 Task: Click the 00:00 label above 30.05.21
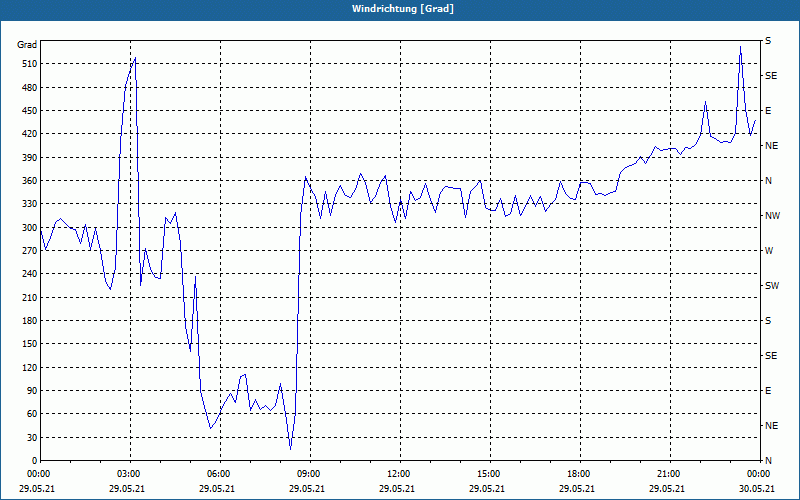[x=759, y=474]
